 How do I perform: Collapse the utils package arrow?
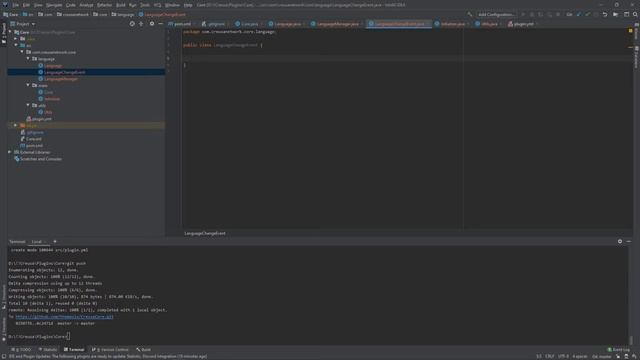28,105
